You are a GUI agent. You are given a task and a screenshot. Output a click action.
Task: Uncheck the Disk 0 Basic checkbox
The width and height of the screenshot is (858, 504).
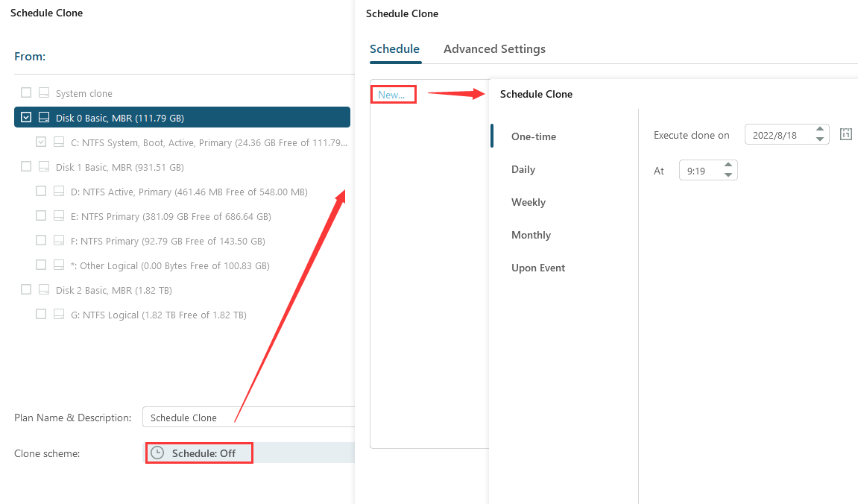(26, 117)
